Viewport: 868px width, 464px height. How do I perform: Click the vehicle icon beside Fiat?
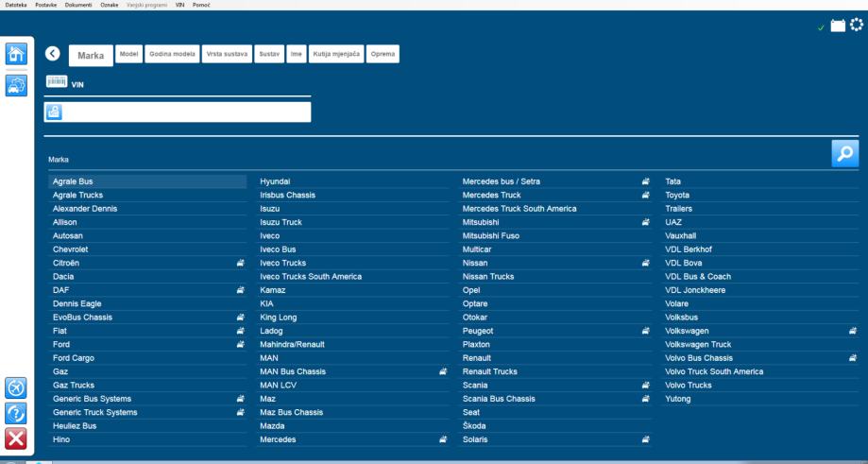pyautogui.click(x=240, y=331)
